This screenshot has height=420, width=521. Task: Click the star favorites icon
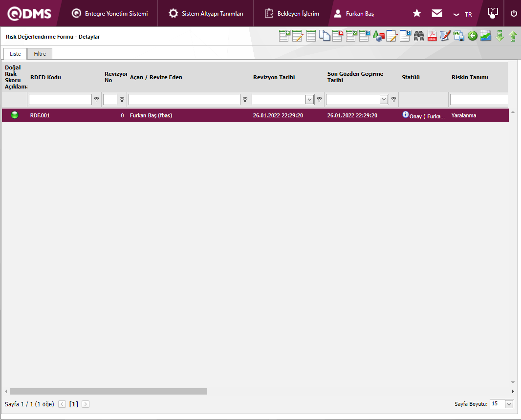click(417, 14)
